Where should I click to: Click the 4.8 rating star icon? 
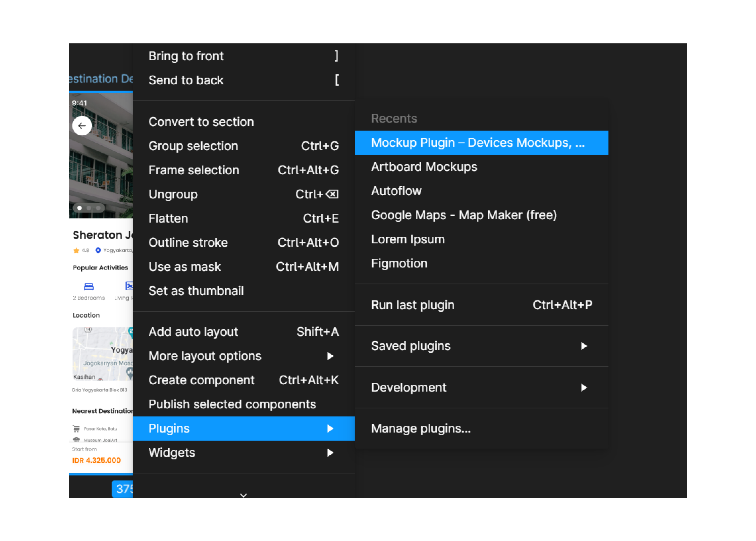[76, 250]
